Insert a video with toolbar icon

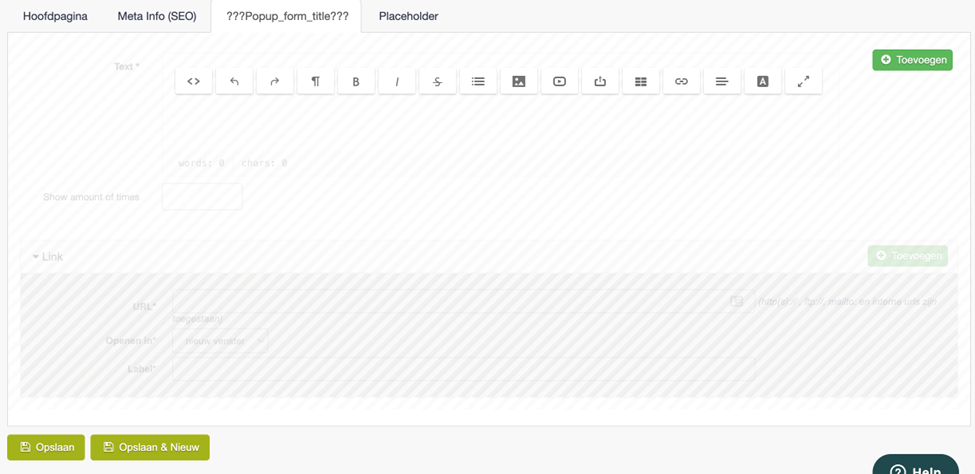point(560,81)
